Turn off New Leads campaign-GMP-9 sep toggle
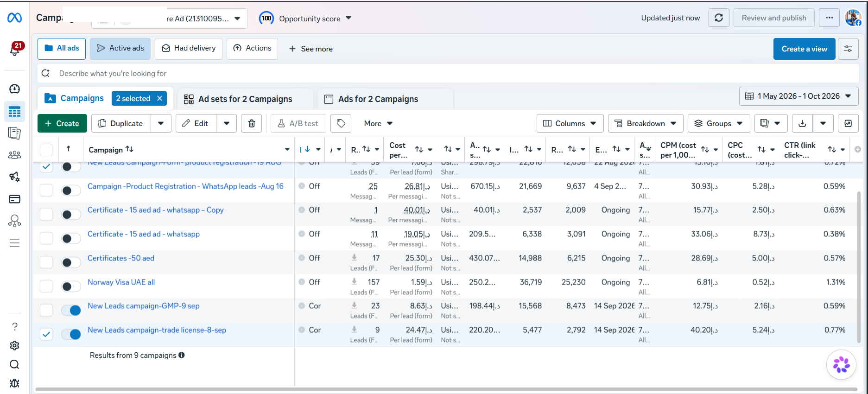 (x=71, y=310)
